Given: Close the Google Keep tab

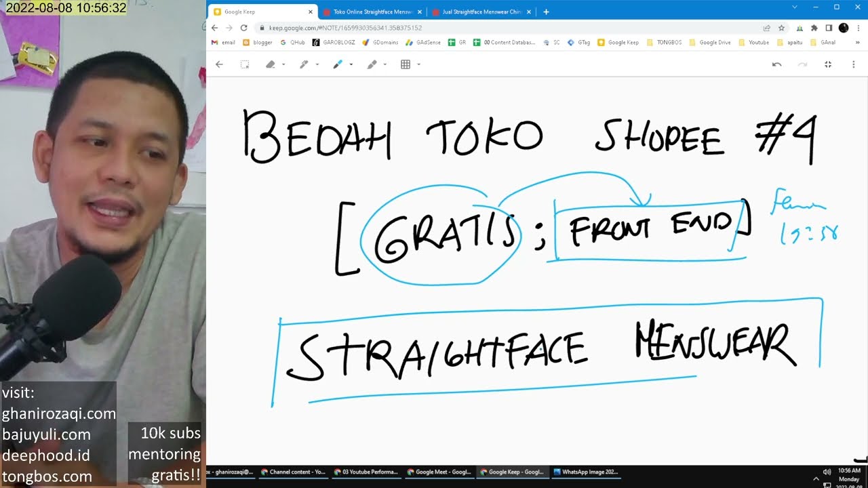Looking at the screenshot, I should (x=310, y=12).
